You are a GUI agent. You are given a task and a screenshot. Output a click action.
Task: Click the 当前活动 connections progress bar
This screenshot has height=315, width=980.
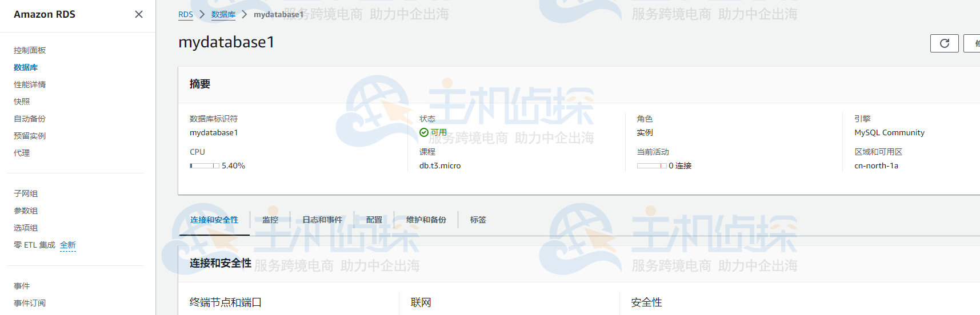coord(652,165)
